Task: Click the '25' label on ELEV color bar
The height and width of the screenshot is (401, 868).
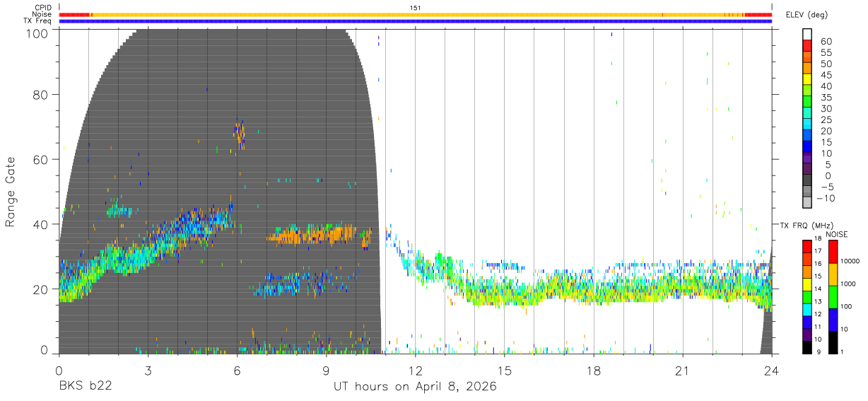Action: 827,120
